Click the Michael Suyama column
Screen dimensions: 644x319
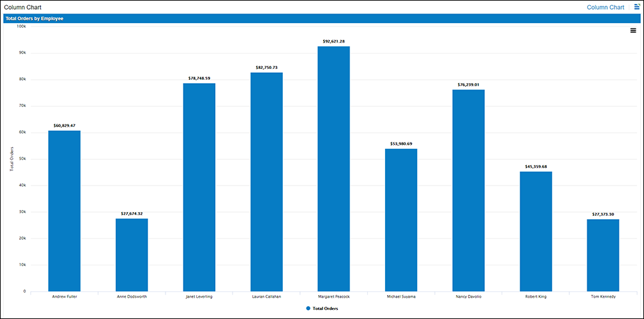(401, 220)
